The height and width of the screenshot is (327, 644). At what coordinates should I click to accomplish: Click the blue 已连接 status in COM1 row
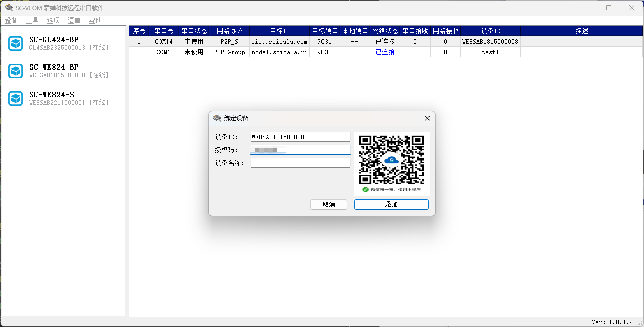[x=385, y=52]
